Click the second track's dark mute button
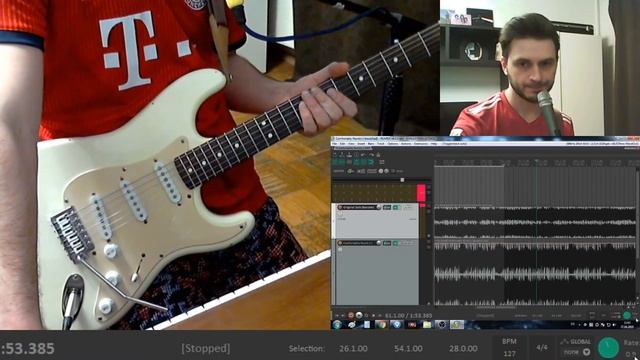 coord(387,243)
